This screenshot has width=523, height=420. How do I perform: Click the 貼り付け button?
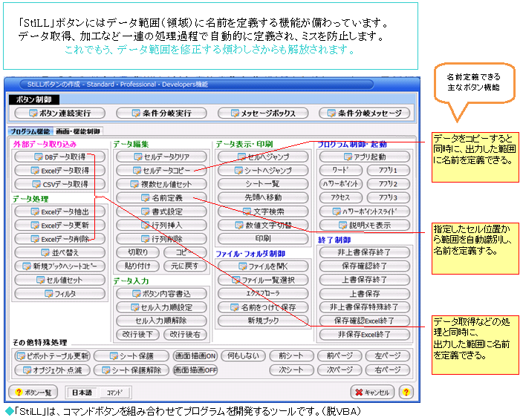pos(137,266)
